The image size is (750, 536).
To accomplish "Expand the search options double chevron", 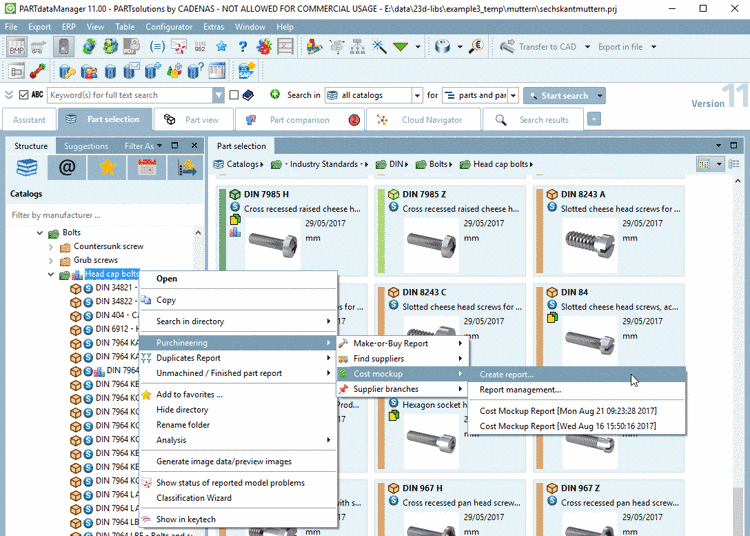I will tap(9, 95).
